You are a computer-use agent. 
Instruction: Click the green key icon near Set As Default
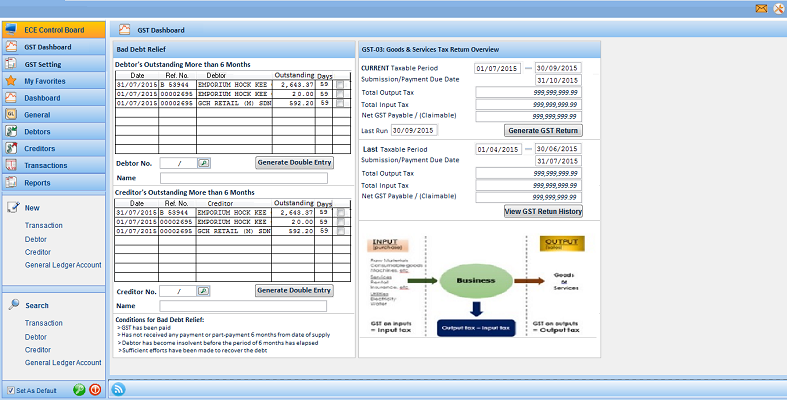pos(79,389)
